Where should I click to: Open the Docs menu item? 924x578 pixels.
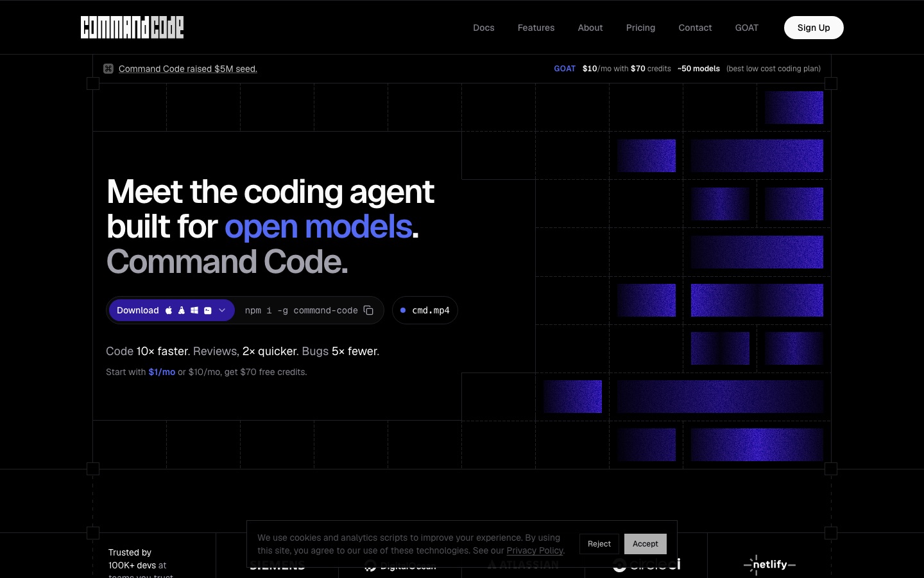[484, 28]
